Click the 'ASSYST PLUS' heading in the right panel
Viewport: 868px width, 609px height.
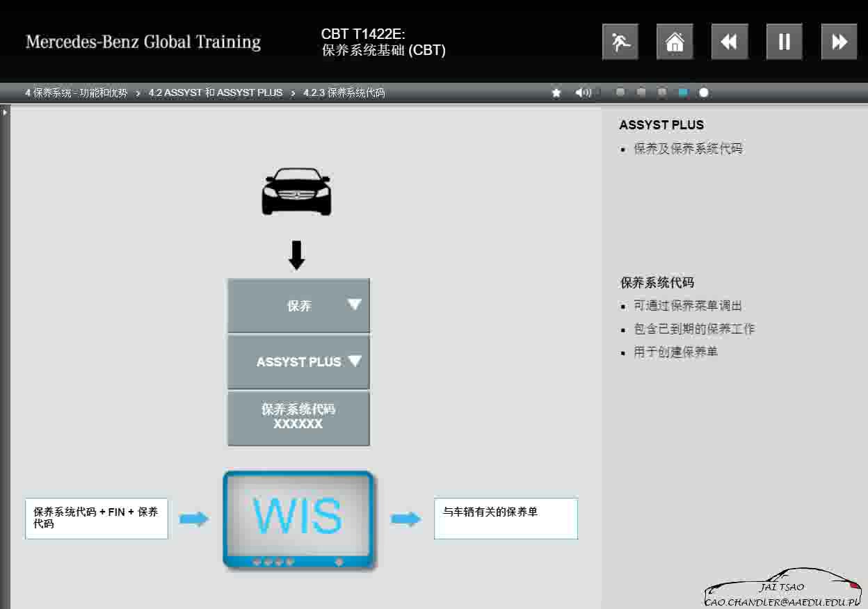pyautogui.click(x=661, y=125)
